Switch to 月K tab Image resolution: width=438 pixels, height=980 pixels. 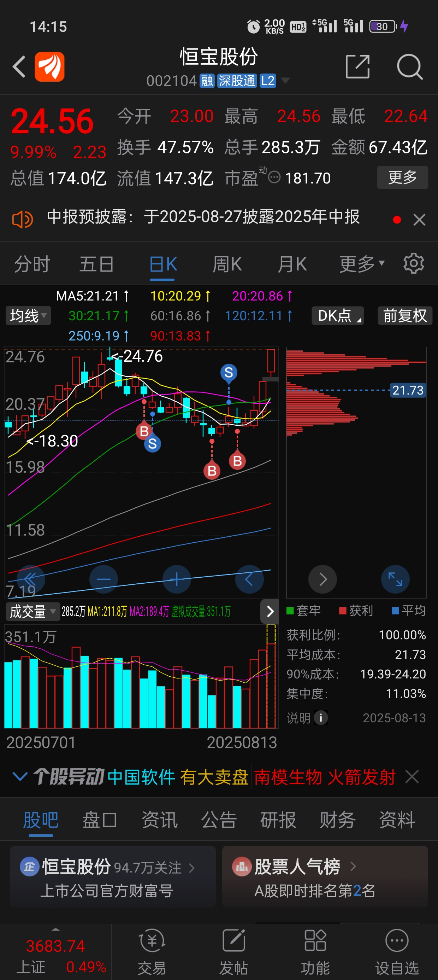tap(292, 264)
